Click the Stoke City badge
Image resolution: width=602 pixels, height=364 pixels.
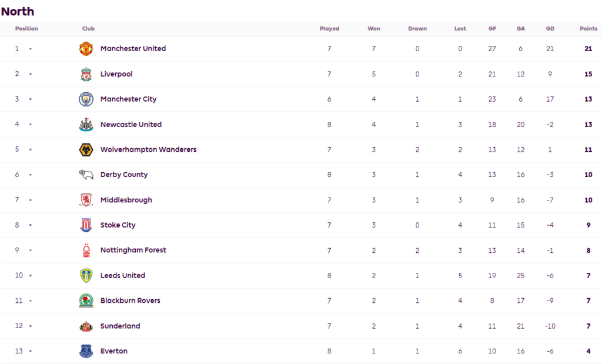coord(86,225)
